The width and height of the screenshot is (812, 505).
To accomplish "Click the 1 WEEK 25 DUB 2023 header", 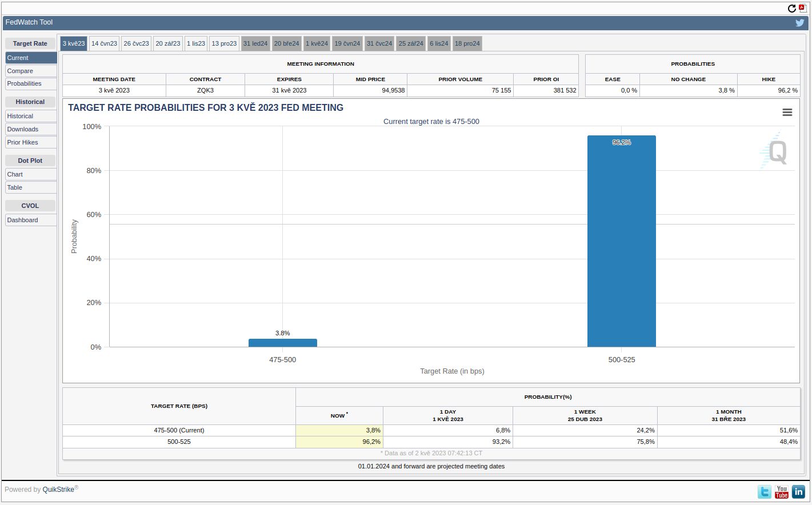I will pos(585,415).
